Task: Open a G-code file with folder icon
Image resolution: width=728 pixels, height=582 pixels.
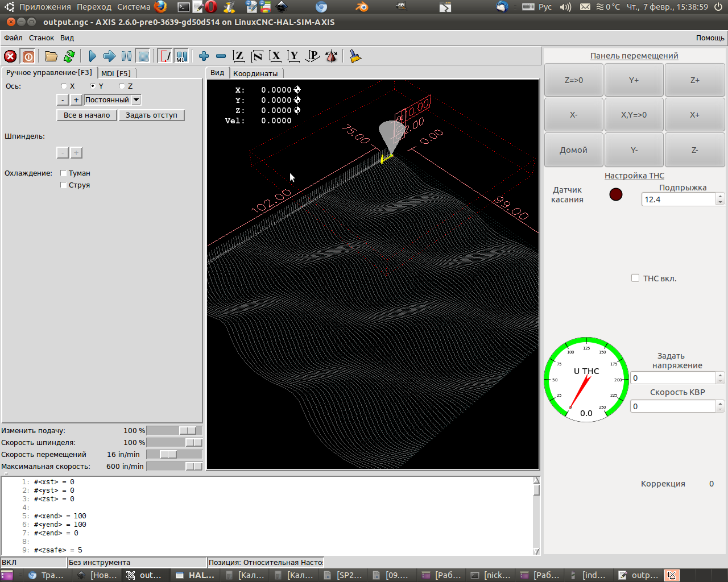Action: click(x=51, y=56)
